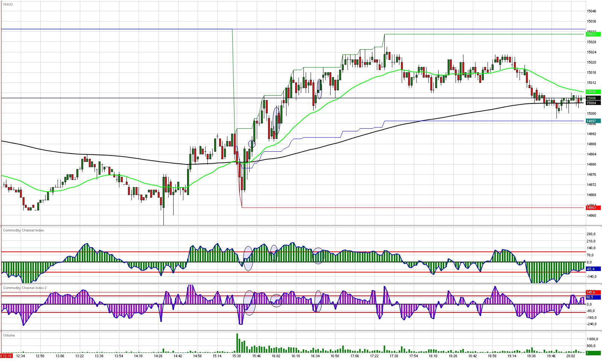Select the 15024 price axis label
Image resolution: width=602 pixels, height=364 pixels.
(592, 52)
